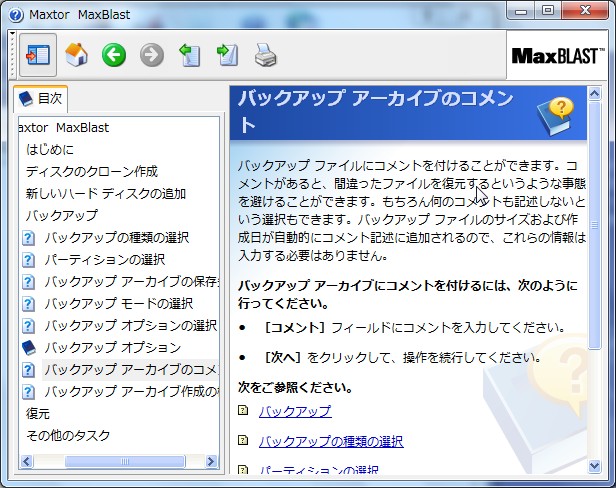Screen dimensions: 616x488
Task: Click page icon beside バックアップの種類の選択 link
Action: (x=243, y=440)
